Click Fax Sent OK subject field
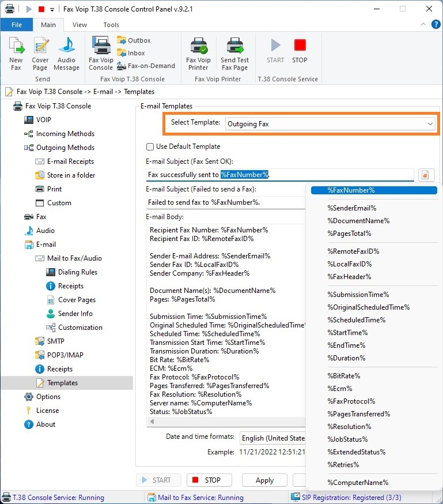Screen dimensions: 443x504 (280, 175)
